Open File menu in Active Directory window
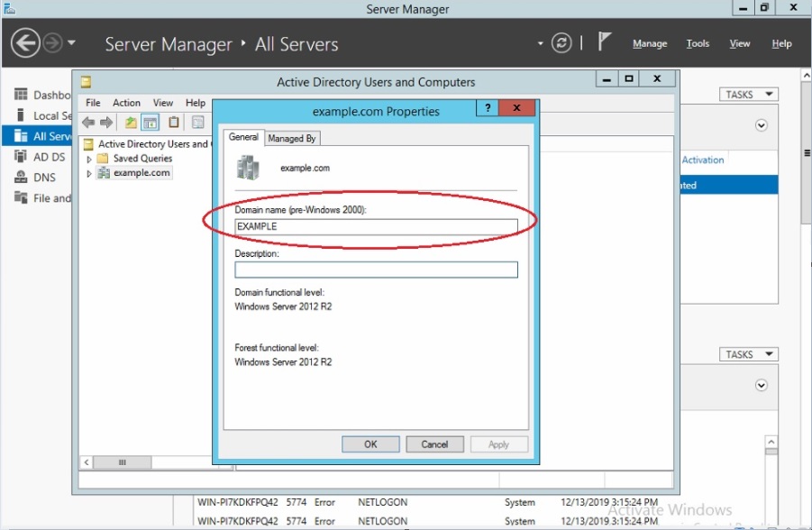 [93, 103]
